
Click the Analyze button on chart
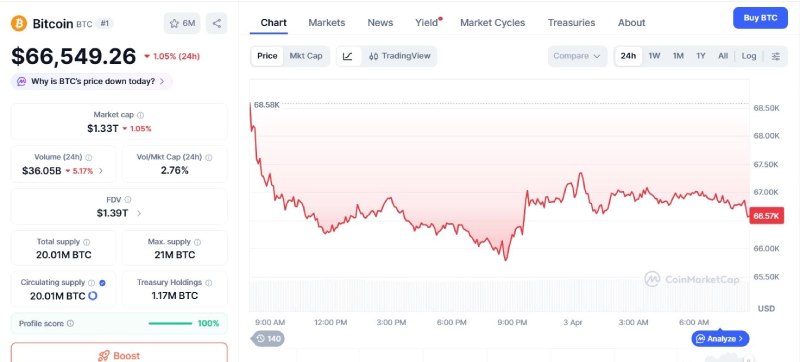(720, 339)
